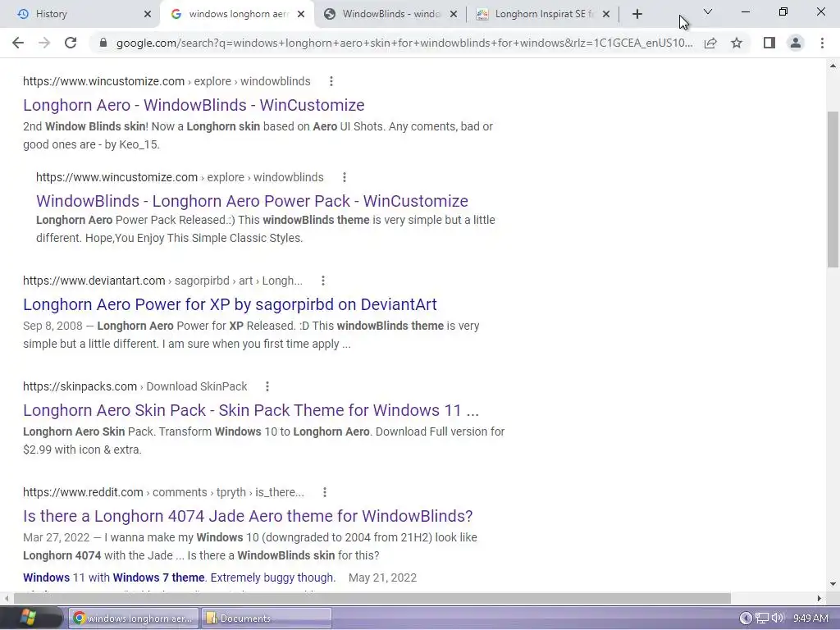Viewport: 840px width, 630px height.
Task: Open Longhorn Aero Skin Pack result
Action: [251, 410]
